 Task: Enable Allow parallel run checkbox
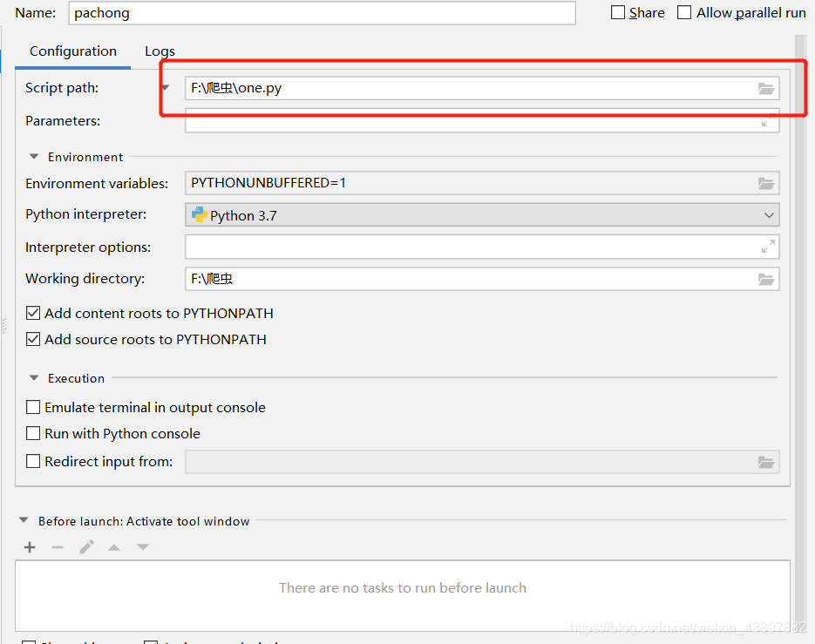click(x=684, y=12)
